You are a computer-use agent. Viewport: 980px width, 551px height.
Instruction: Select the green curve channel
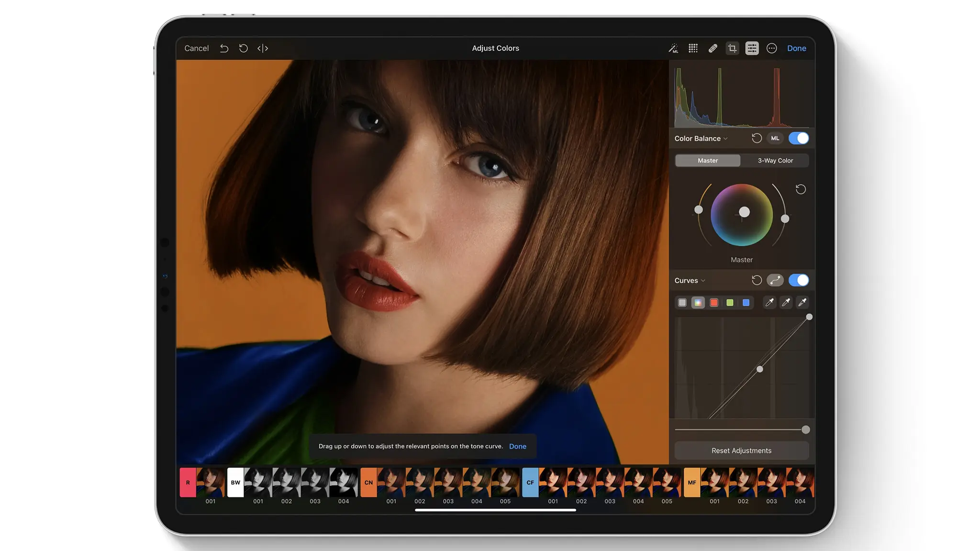tap(730, 302)
